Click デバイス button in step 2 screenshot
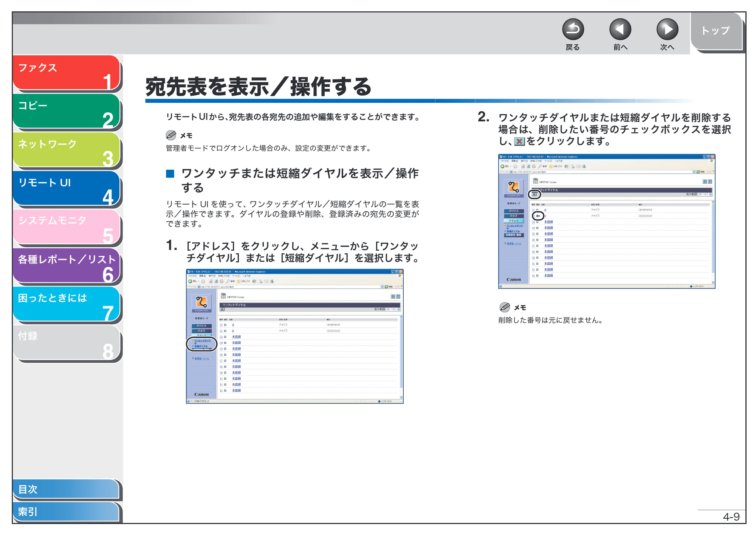Screen dimensions: 756x535 point(514,211)
